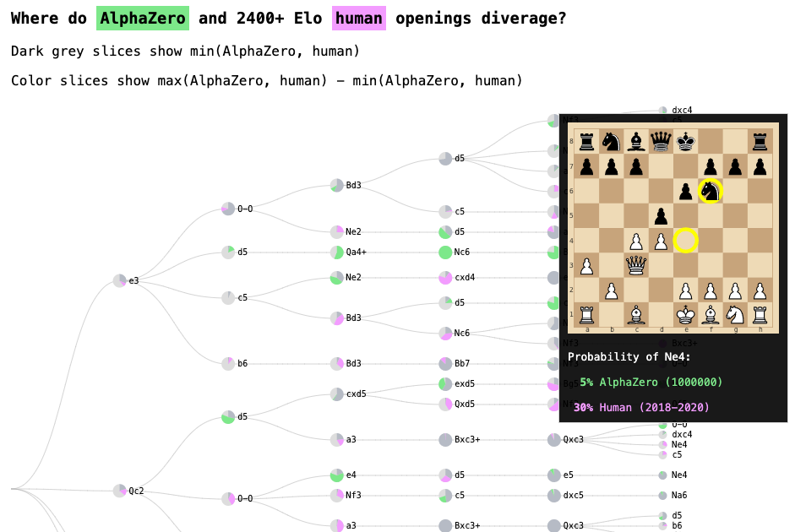The width and height of the screenshot is (806, 532).
Task: Select the O-O node branching from Qc2
Action: point(228,498)
